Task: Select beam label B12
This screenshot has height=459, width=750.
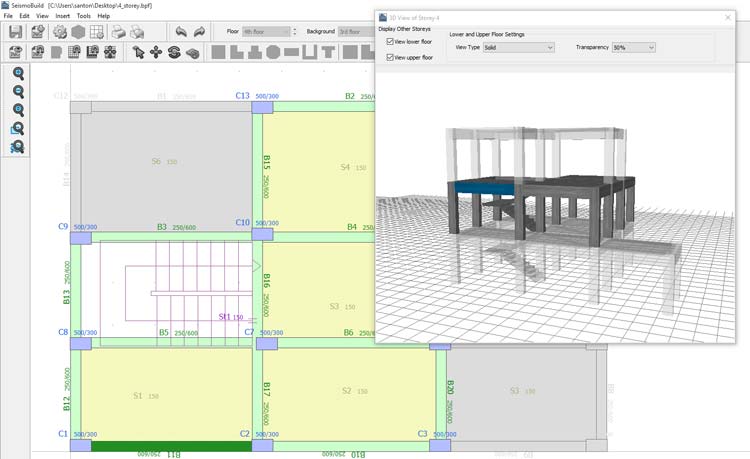Action: pos(66,403)
